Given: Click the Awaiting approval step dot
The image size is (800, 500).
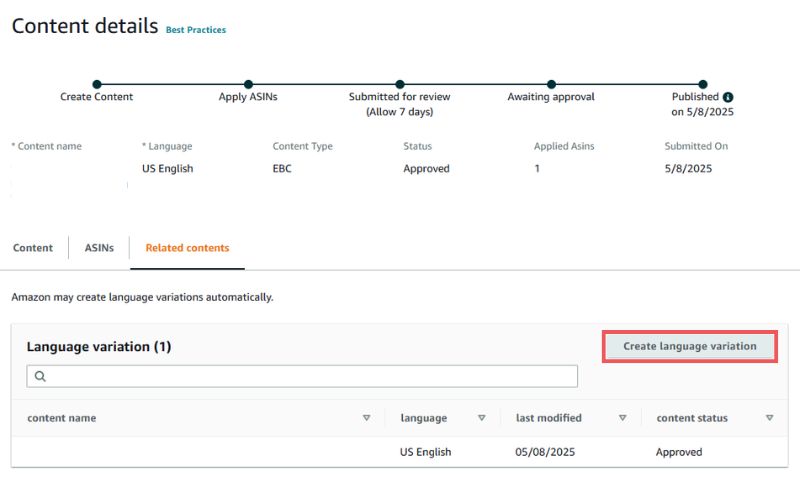Looking at the screenshot, I should pyautogui.click(x=552, y=84).
